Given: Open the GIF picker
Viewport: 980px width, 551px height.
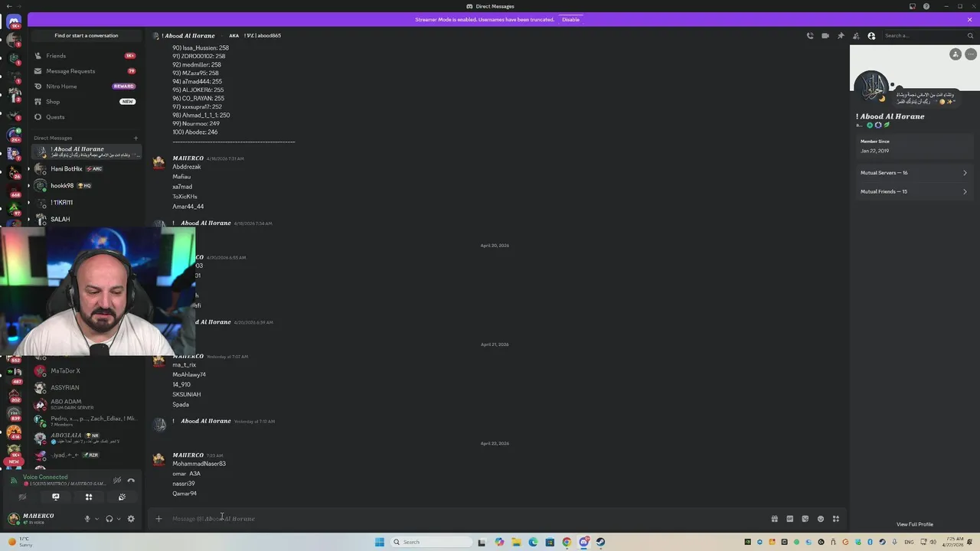Looking at the screenshot, I should point(789,519).
